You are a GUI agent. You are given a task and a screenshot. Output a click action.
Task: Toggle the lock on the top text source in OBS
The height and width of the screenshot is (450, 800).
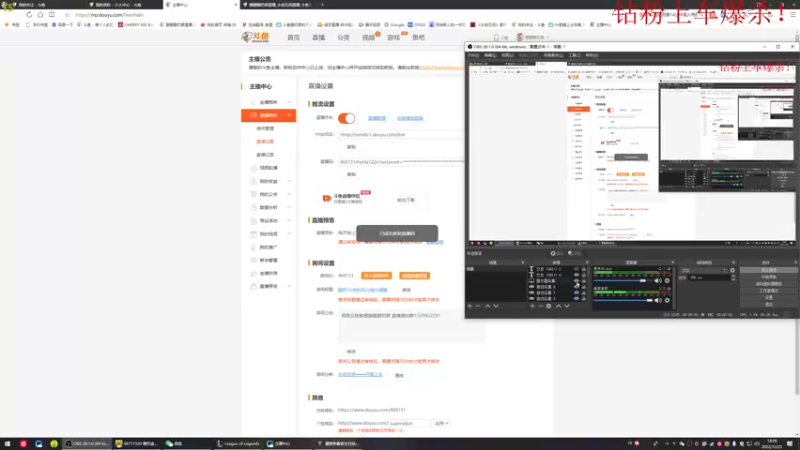point(584,269)
